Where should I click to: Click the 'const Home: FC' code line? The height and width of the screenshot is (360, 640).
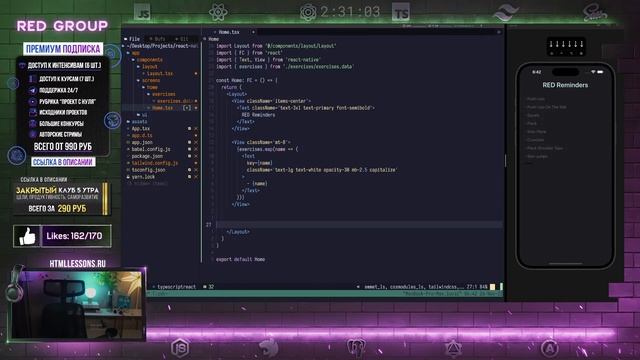point(246,80)
